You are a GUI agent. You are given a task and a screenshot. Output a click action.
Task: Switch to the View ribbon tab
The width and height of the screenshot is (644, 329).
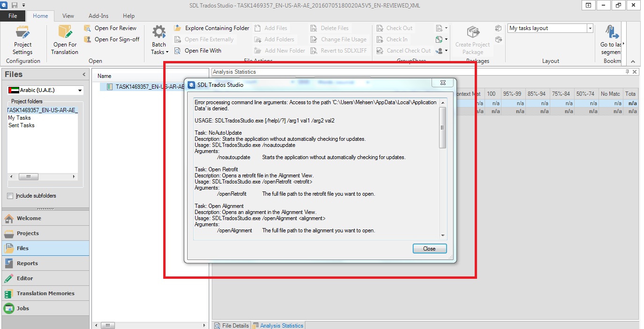[x=68, y=16]
